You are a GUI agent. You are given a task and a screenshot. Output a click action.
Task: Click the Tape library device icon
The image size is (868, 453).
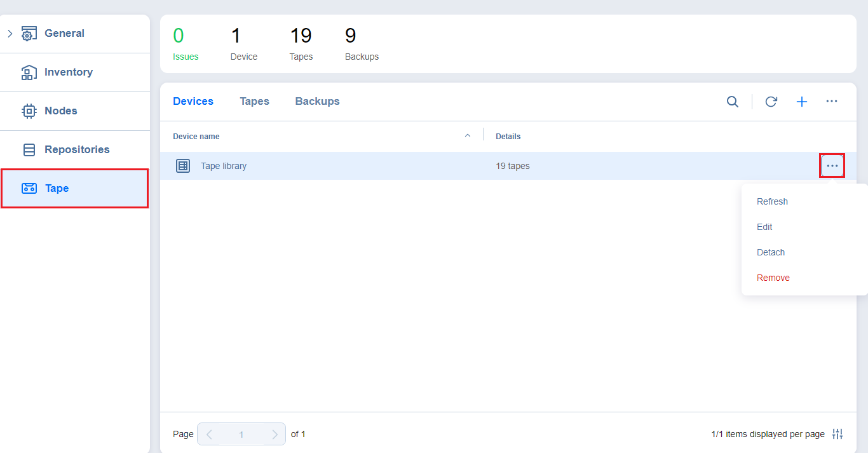click(183, 166)
